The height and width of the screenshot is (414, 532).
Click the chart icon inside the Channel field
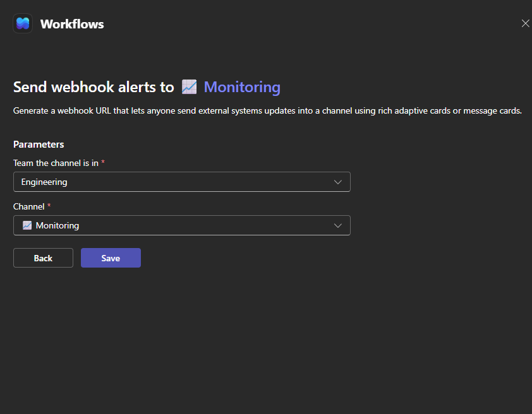tap(27, 225)
